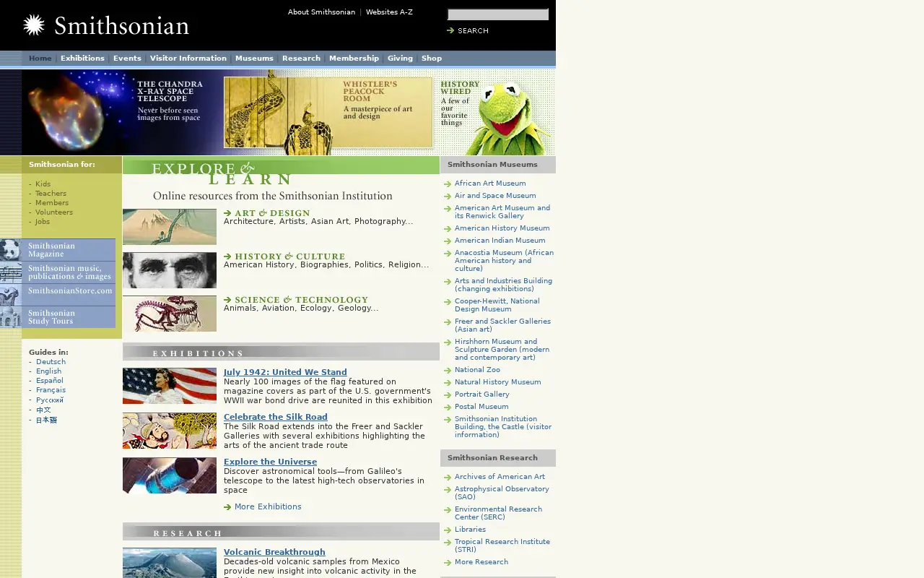Open Celebrate the Silk Road link
The width and height of the screenshot is (924, 578).
276,418
